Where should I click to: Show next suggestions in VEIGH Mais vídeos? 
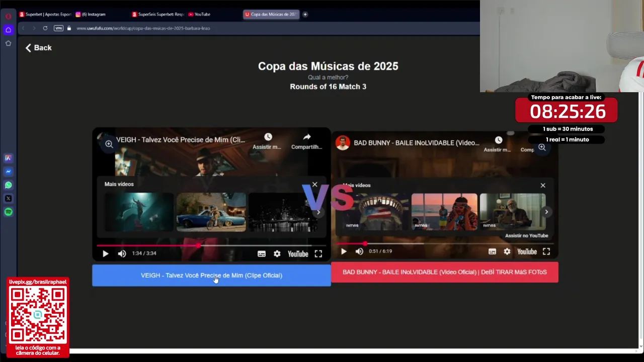pyautogui.click(x=318, y=212)
